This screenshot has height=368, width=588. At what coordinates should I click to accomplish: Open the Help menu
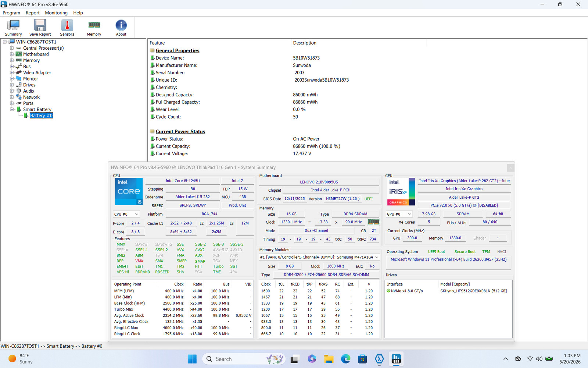[78, 13]
